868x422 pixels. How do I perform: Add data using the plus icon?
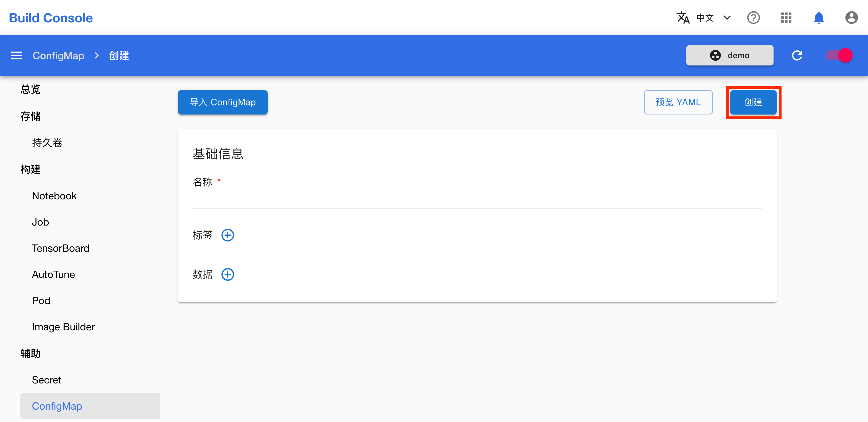click(x=228, y=274)
